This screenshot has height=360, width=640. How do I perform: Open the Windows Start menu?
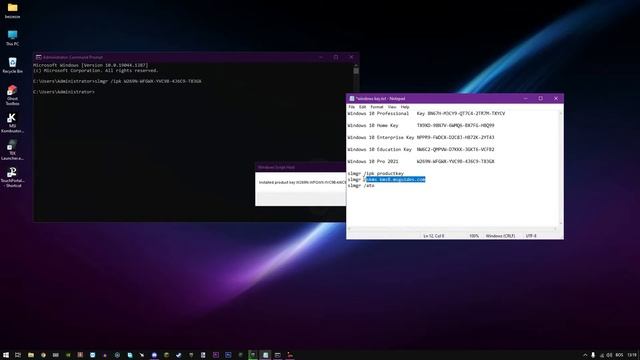click(6, 355)
